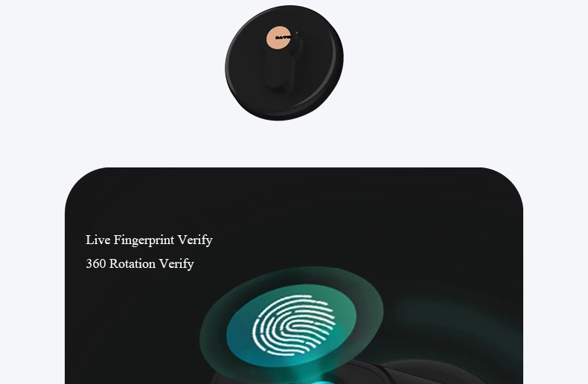Click the rounded top-left corner of dark card
Viewport: 588px width, 384px height.
80,184
